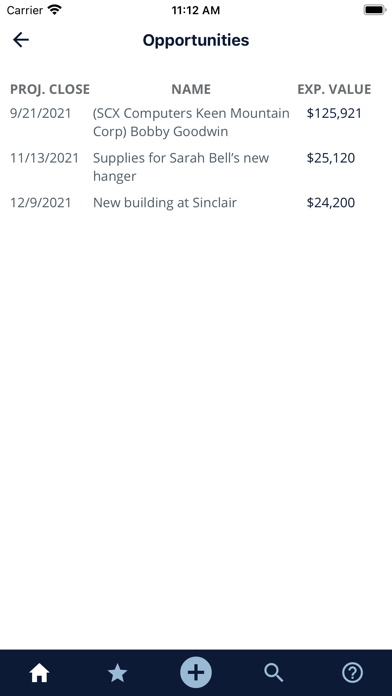The width and height of the screenshot is (392, 696).
Task: Sort by EXP. VALUE column header
Action: tap(334, 89)
